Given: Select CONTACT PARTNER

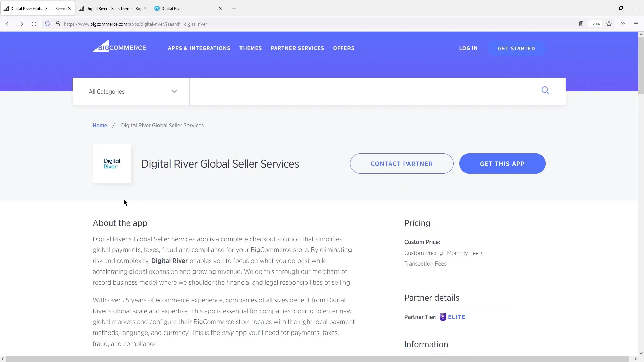Looking at the screenshot, I should click(x=401, y=164).
